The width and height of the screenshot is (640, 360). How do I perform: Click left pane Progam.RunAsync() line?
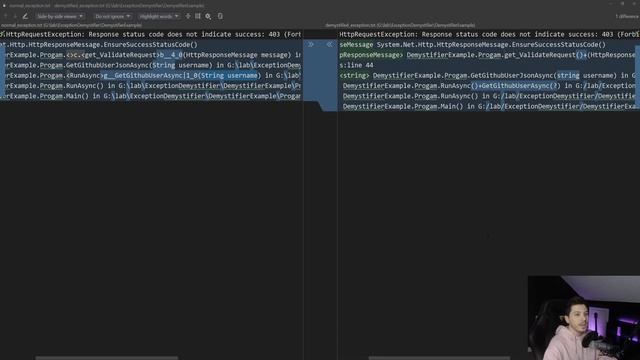(151, 86)
